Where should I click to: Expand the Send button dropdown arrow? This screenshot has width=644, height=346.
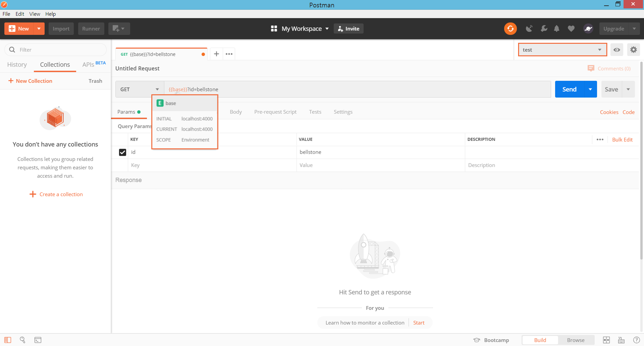pos(590,89)
